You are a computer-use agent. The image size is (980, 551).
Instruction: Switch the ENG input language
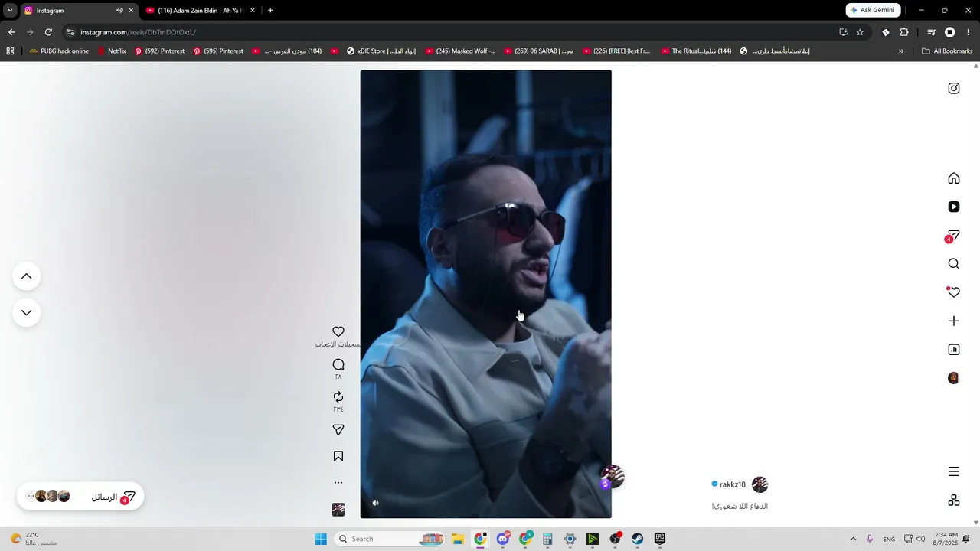click(x=889, y=539)
